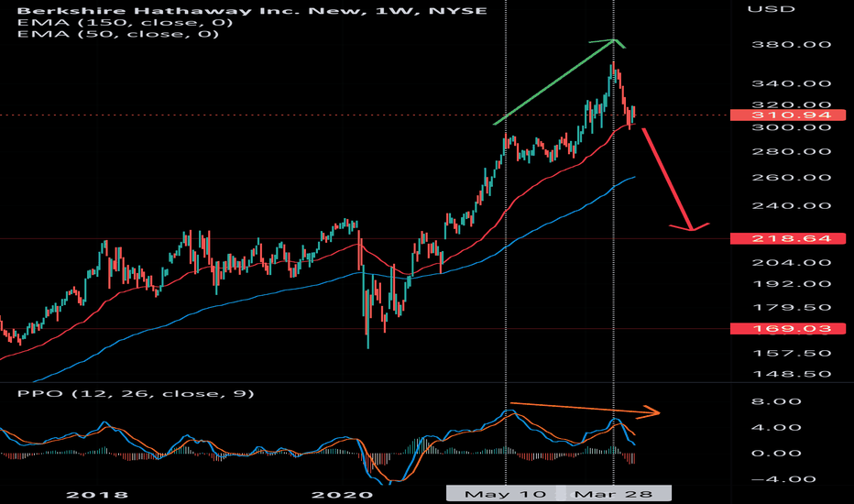Click the 204.00 price axis label
This screenshot has width=854, height=504.
pos(792,263)
